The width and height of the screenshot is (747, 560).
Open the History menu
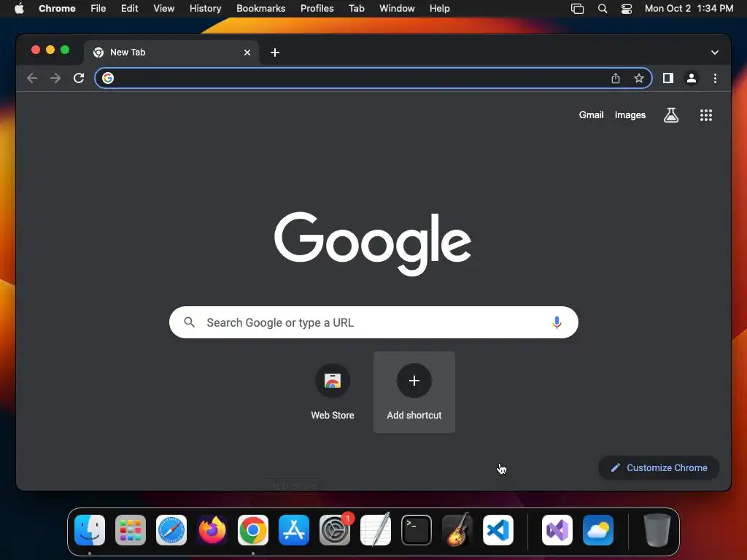[205, 8]
